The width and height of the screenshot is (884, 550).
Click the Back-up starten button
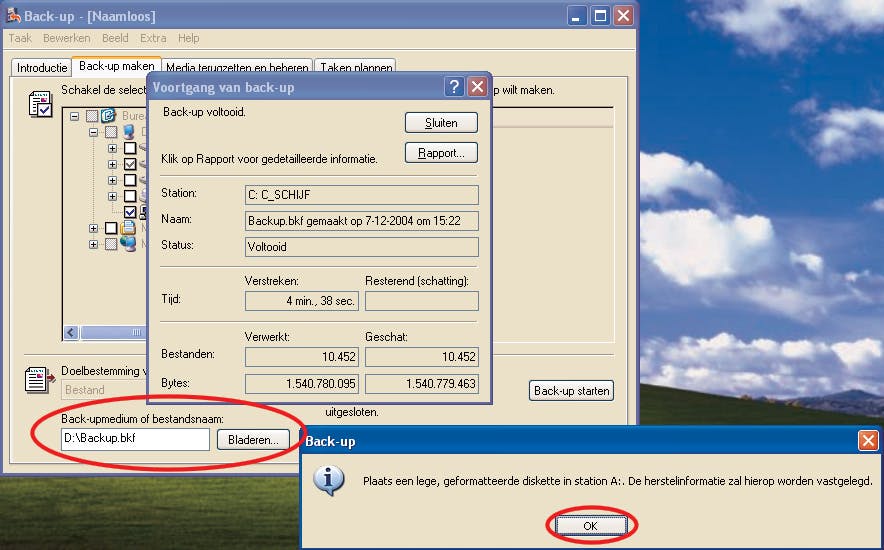click(x=571, y=391)
